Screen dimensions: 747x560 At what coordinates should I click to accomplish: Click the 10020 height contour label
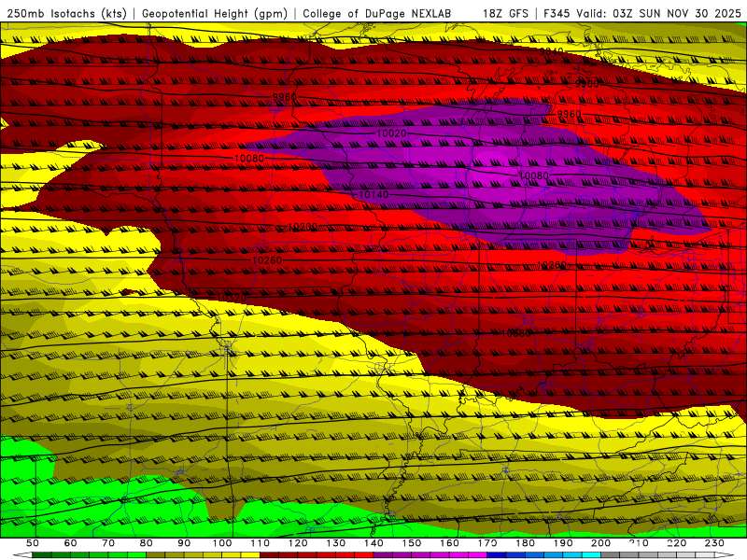click(x=391, y=133)
